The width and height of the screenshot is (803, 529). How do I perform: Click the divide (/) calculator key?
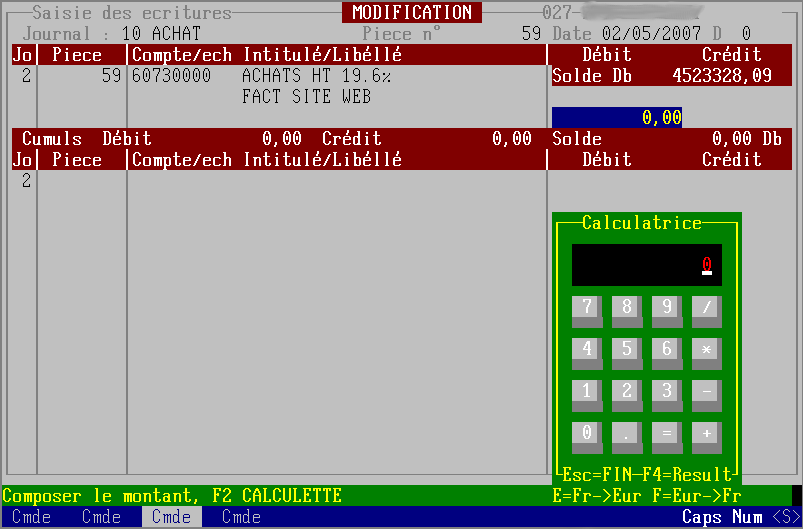706,307
